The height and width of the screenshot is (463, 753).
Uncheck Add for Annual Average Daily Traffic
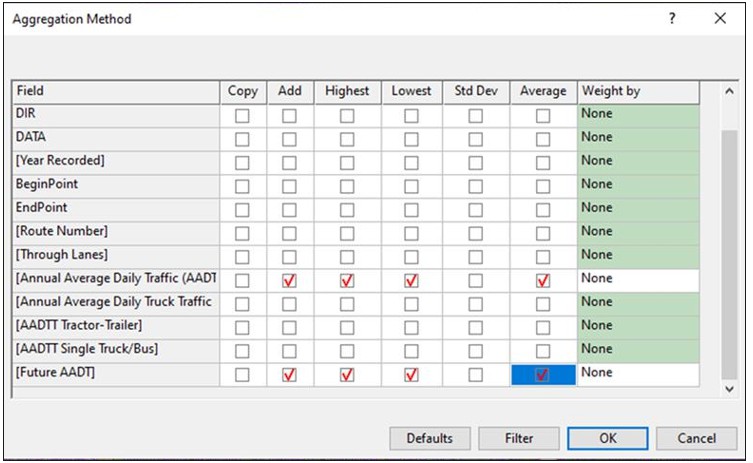tap(289, 279)
